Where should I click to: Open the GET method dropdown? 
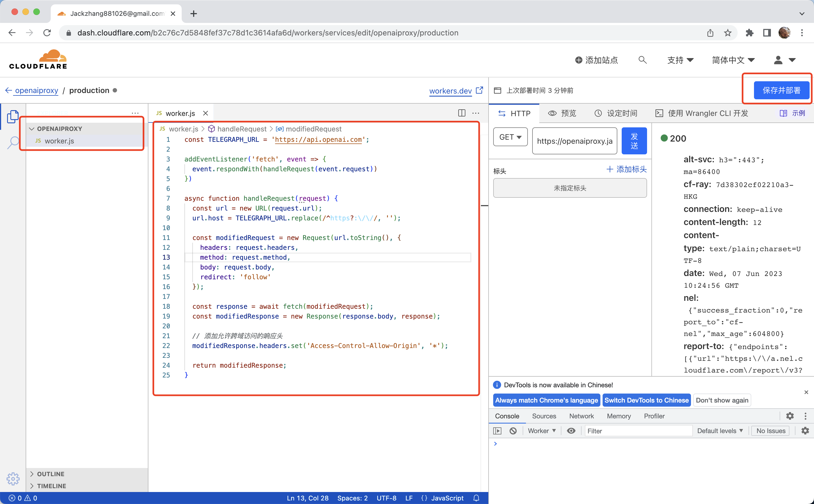[510, 137]
